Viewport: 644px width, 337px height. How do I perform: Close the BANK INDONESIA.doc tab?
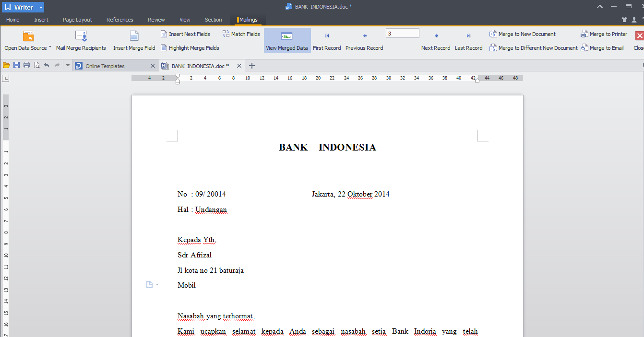(x=239, y=66)
